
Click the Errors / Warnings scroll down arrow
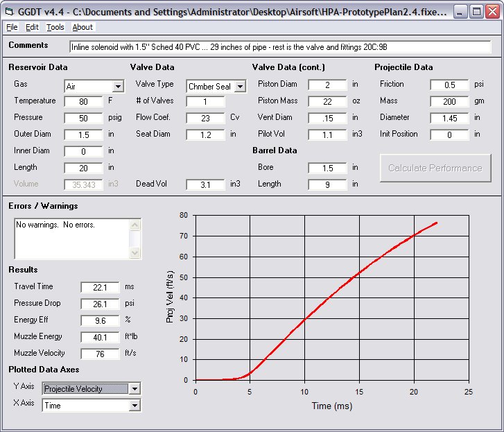pyautogui.click(x=135, y=253)
